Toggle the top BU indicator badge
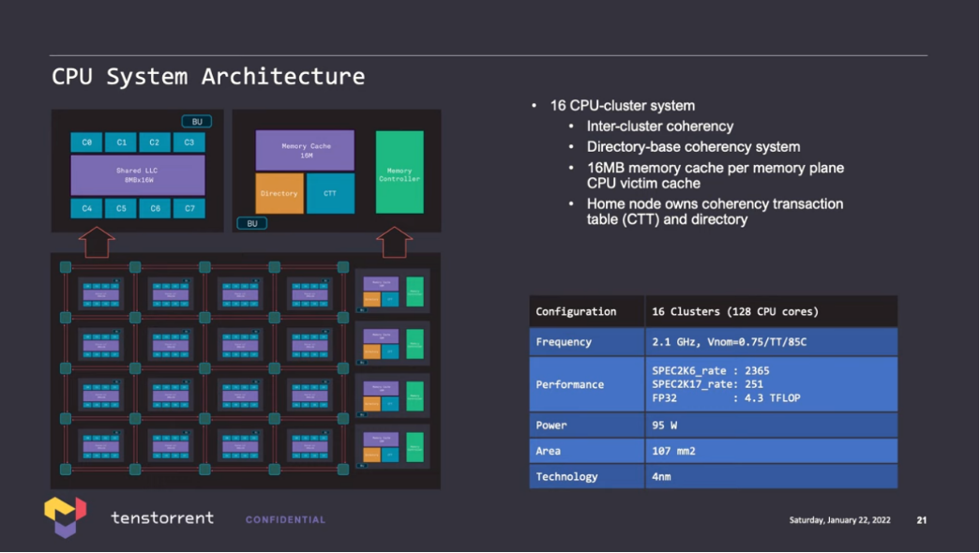Screen dimensions: 980x553 click(197, 121)
